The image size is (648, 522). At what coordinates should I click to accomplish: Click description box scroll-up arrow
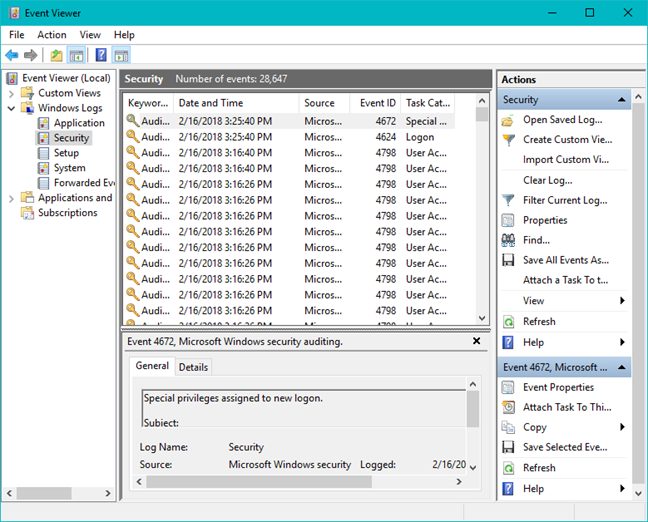[x=473, y=384]
